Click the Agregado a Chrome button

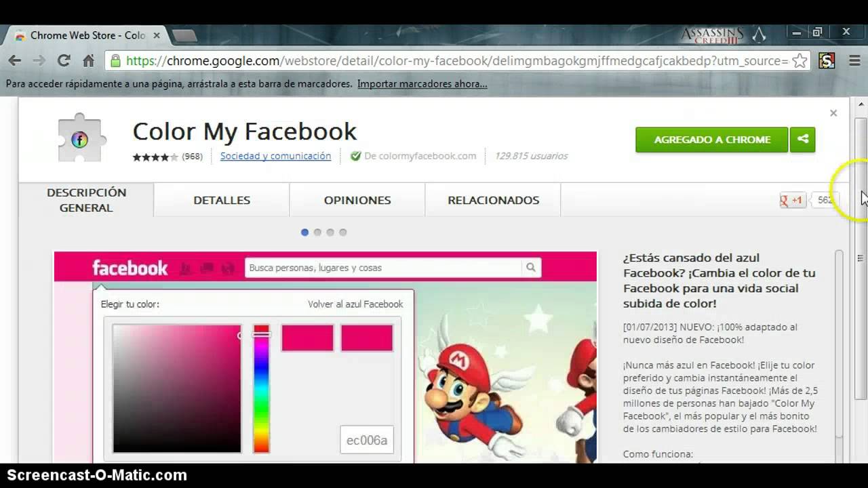712,140
